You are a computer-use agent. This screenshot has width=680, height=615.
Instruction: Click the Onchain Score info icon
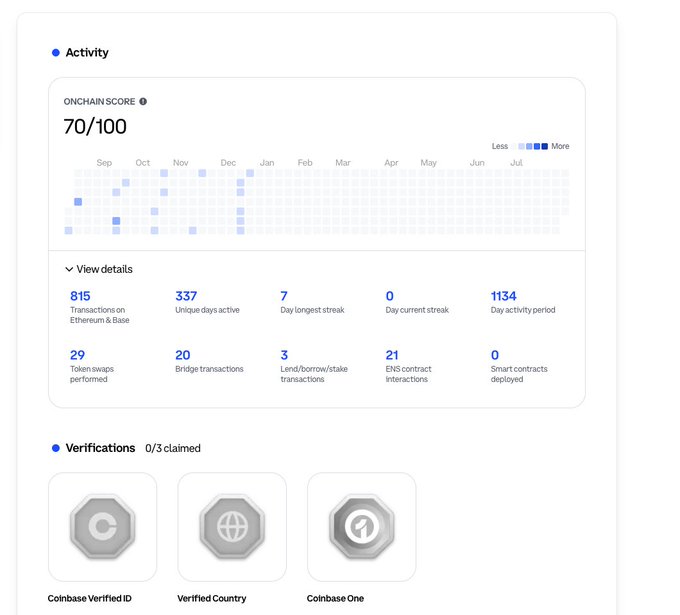(x=143, y=101)
